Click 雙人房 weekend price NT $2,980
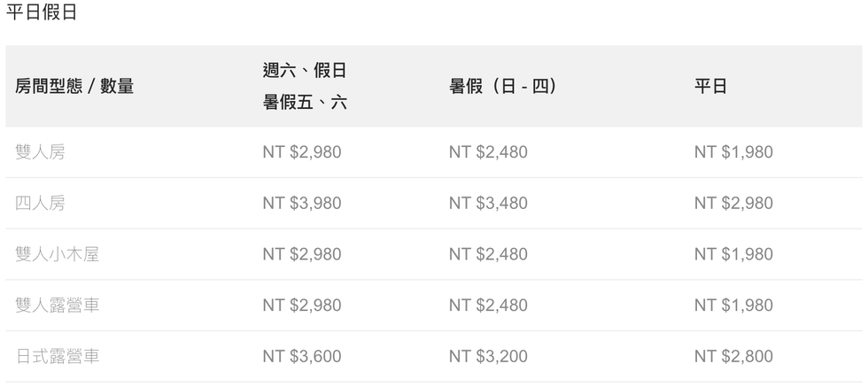The height and width of the screenshot is (387, 868). click(x=302, y=151)
